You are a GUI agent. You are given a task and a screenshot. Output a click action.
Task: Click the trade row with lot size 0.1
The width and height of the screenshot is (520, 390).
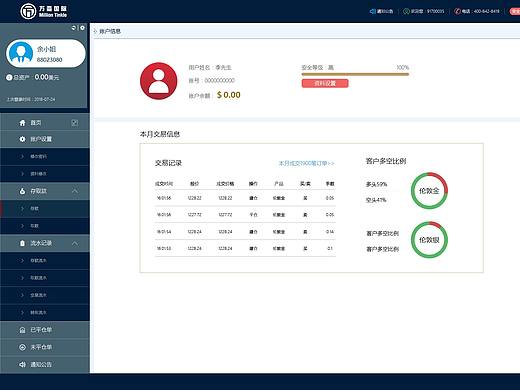tap(245, 248)
